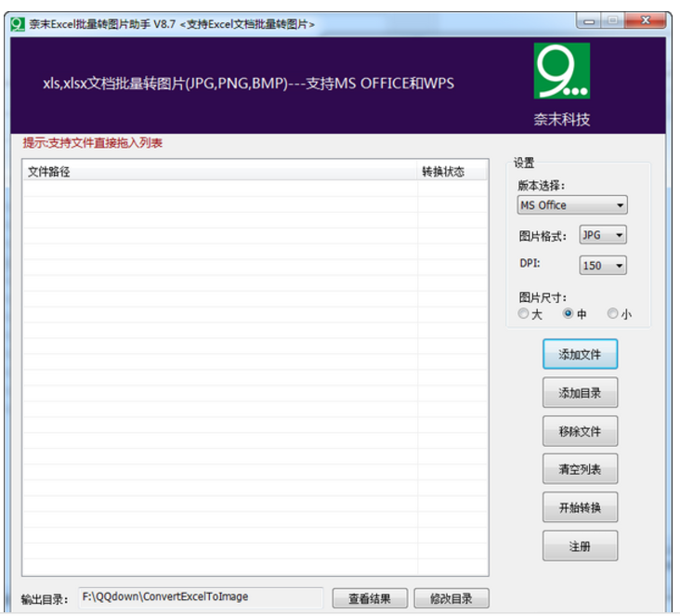Click the green 9 app logo
680x616 pixels.
561,71
